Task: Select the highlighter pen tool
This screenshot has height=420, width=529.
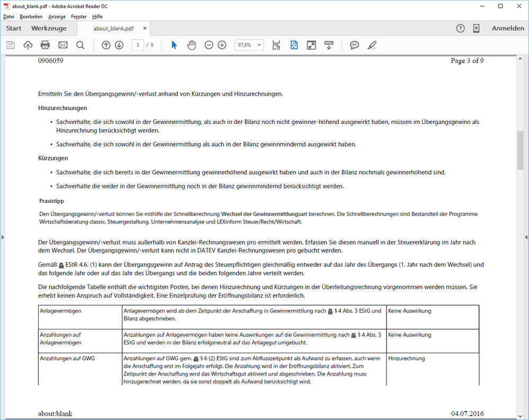Action: tap(372, 45)
